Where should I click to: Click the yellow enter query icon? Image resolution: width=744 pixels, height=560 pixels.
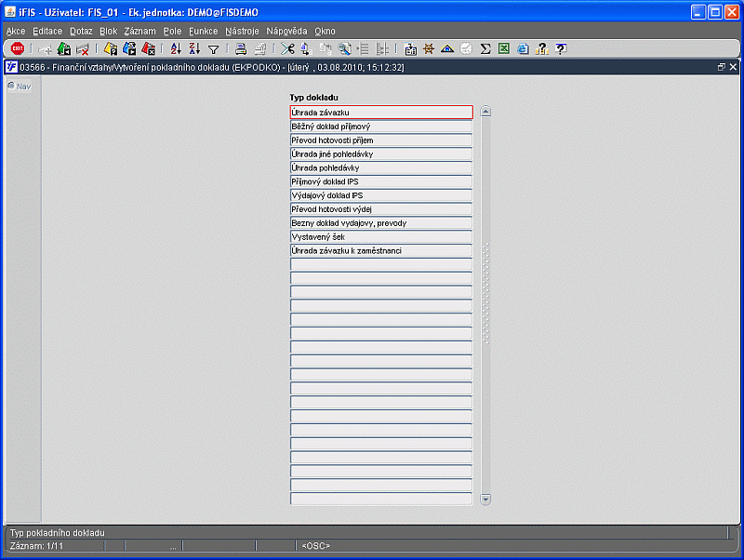pos(111,48)
